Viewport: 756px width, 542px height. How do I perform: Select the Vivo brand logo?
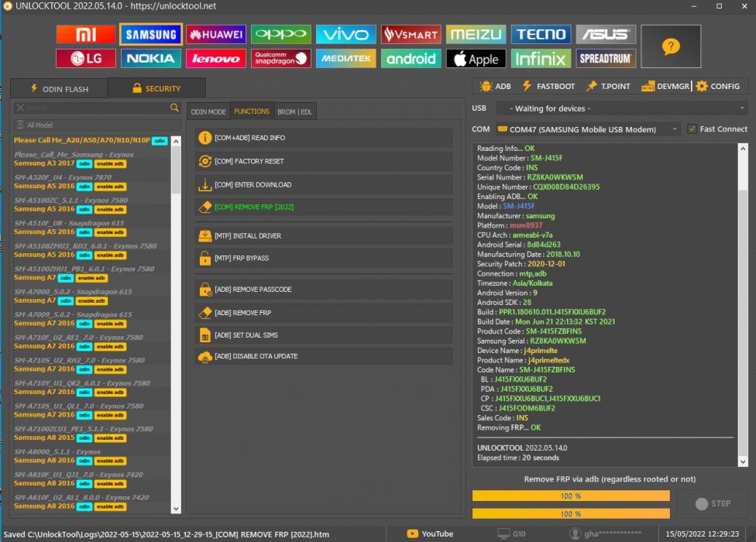346,34
